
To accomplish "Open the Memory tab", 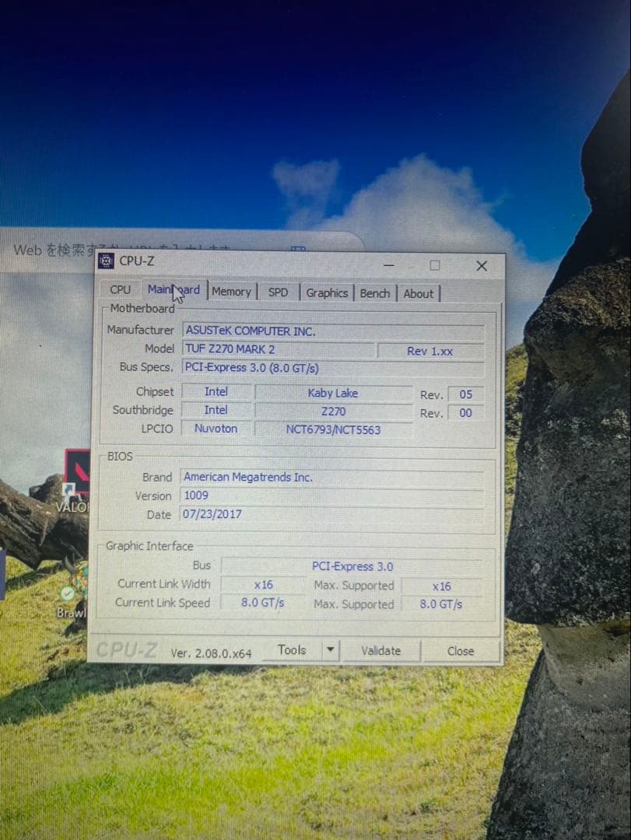I will [x=232, y=292].
